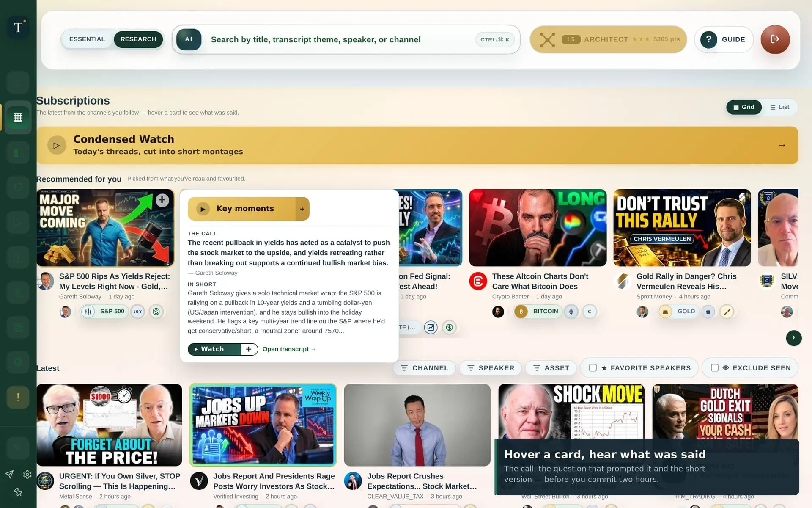
Task: Open the Crypto Banter channel logo
Action: (478, 281)
